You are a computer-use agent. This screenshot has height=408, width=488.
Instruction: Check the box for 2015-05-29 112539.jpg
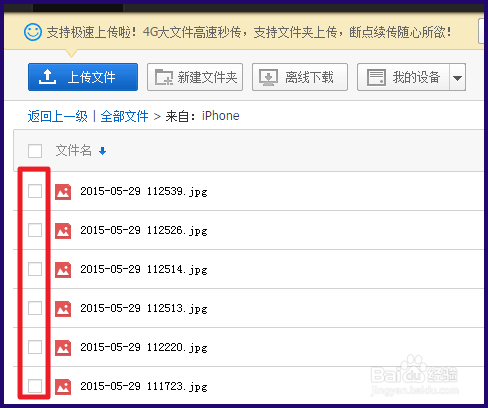click(x=35, y=191)
